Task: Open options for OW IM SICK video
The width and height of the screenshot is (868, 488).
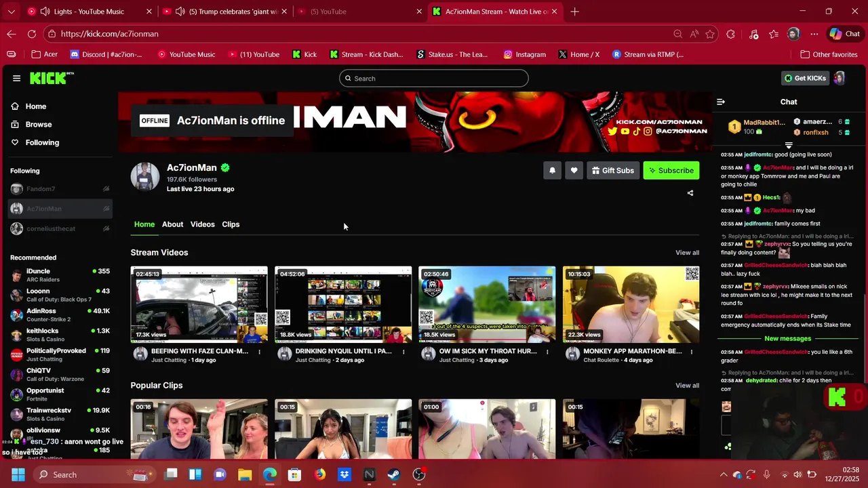Action: (x=547, y=352)
